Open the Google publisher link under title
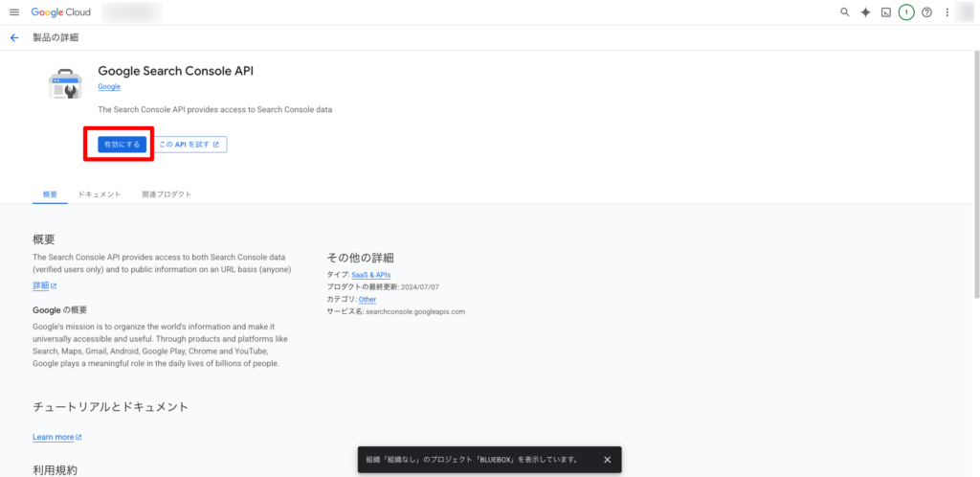Image resolution: width=980 pixels, height=477 pixels. tap(109, 87)
